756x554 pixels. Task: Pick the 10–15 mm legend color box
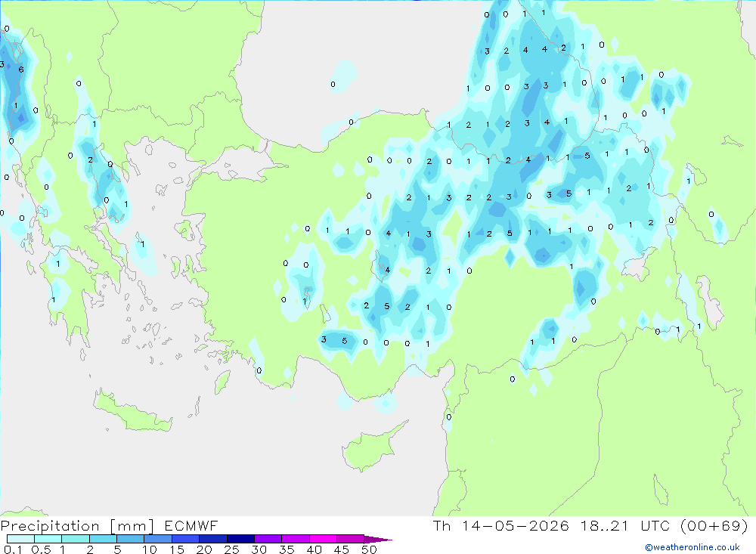(x=158, y=539)
